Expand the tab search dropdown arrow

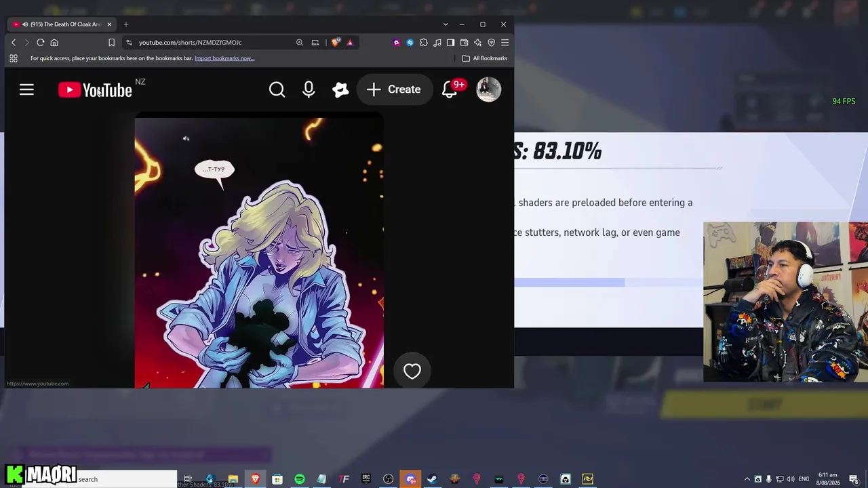[446, 24]
